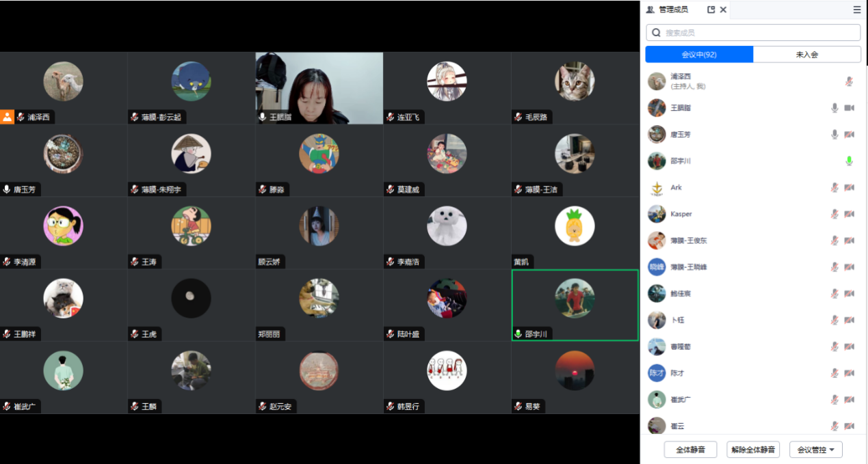Toggle 陈才's muted microphone in member list

pyautogui.click(x=834, y=373)
